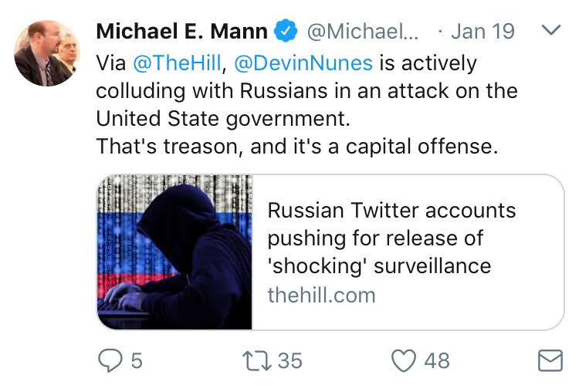
Task: Click the blue verified checkmark badge
Action: [x=286, y=31]
